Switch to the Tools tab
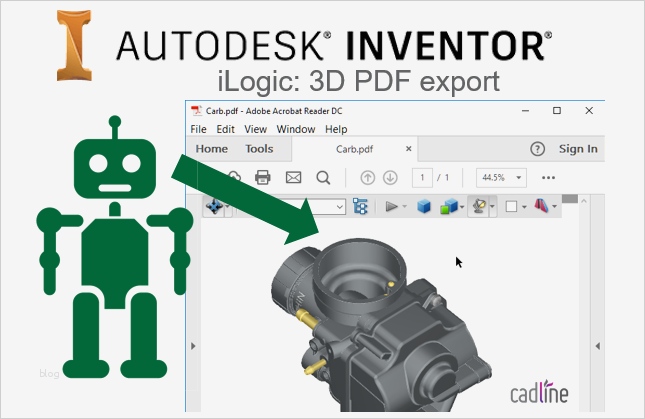Viewport: 645px width, 419px height. tap(259, 148)
